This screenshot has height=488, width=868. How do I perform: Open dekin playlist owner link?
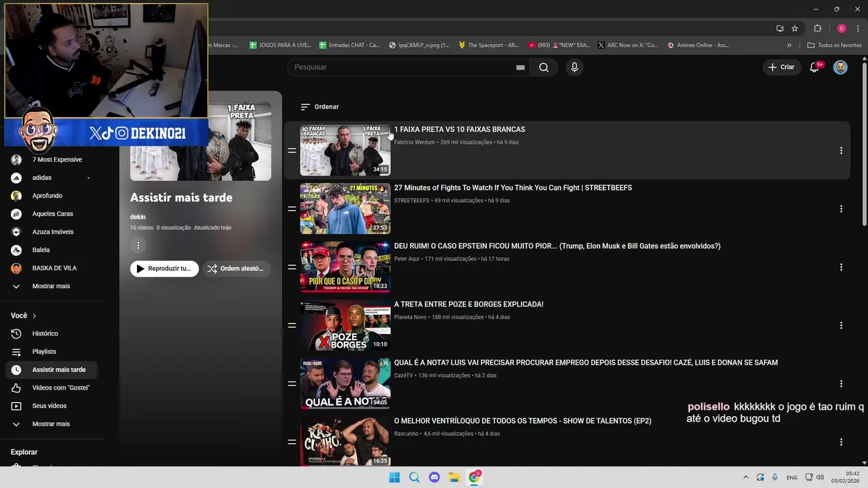coord(138,217)
